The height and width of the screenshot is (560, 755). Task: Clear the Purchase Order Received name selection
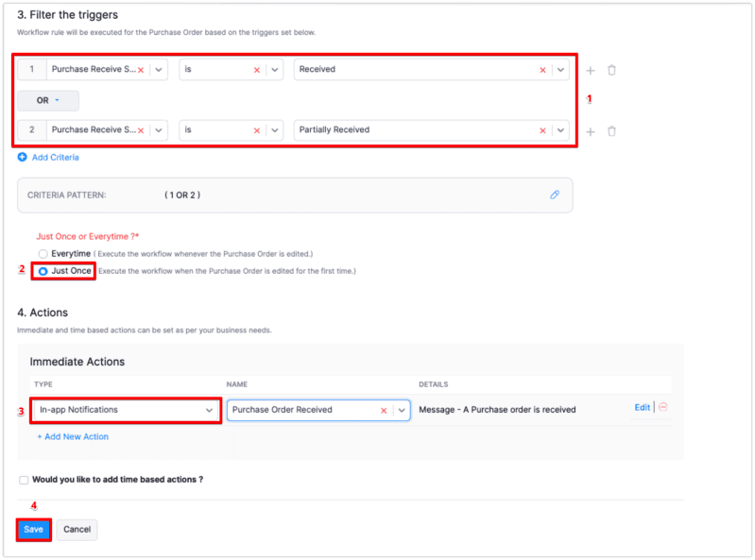[384, 410]
